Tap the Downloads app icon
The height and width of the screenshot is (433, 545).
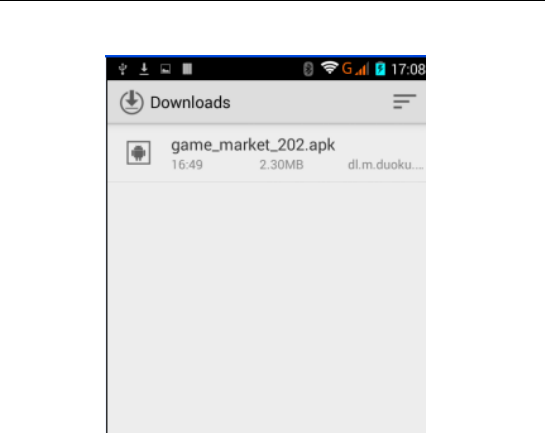click(132, 102)
